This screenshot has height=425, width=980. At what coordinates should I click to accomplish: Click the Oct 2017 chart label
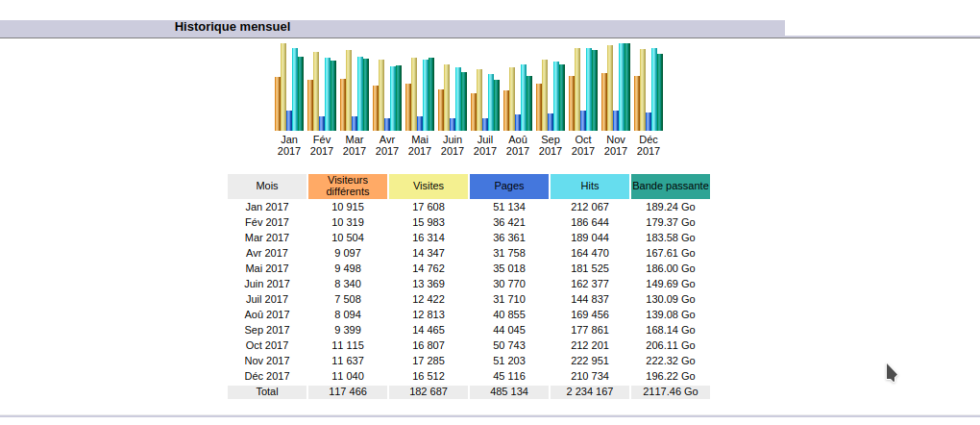582,145
